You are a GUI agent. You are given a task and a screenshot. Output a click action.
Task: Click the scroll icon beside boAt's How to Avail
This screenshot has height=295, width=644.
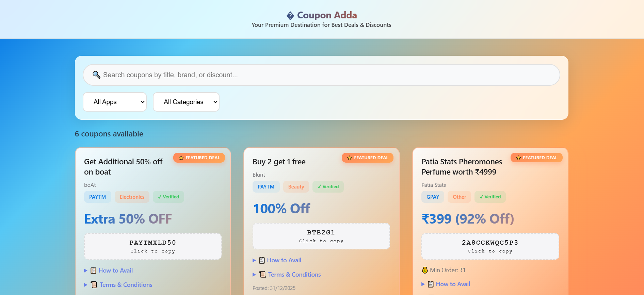[x=94, y=270]
